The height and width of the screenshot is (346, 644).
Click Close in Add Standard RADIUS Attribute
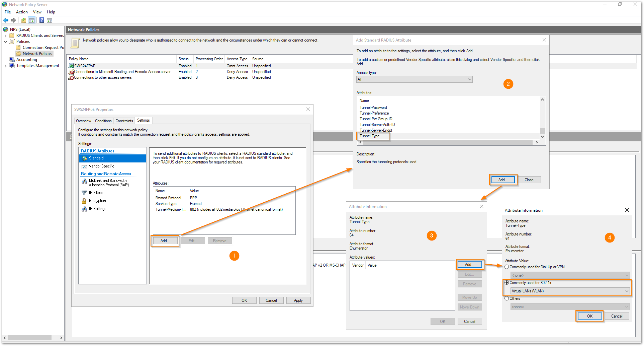point(529,180)
